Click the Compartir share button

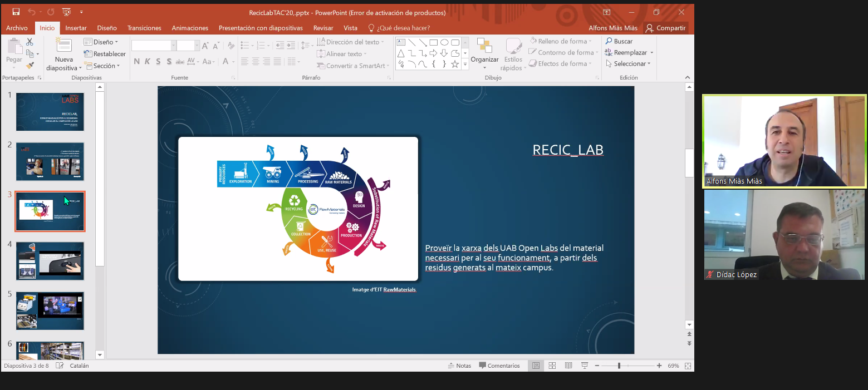(x=665, y=28)
